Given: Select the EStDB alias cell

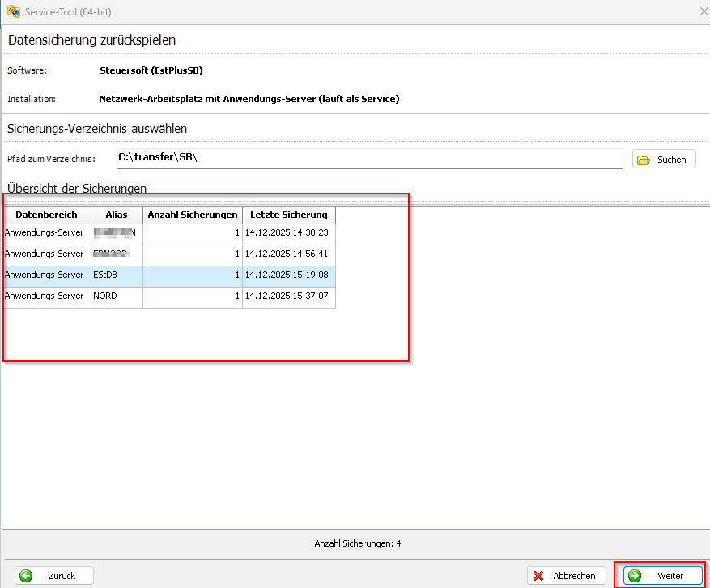Looking at the screenshot, I should 116,275.
